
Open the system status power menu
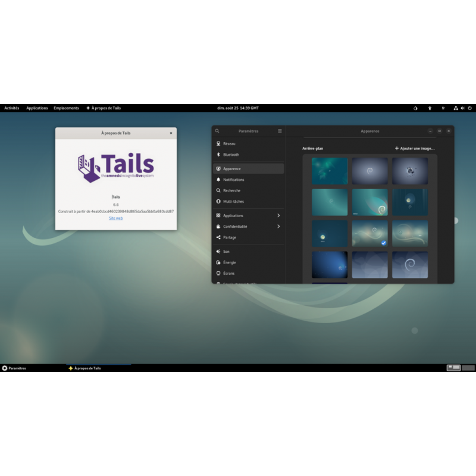point(469,108)
